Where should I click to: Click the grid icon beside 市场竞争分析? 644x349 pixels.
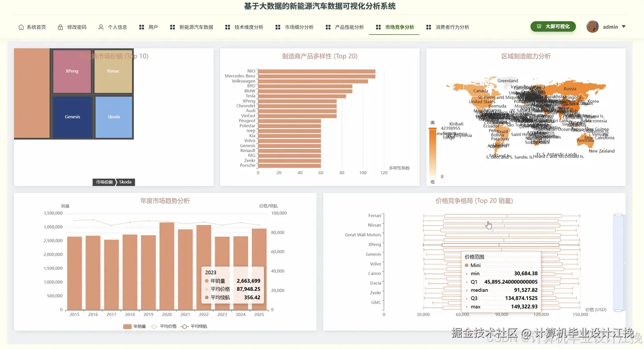pyautogui.click(x=378, y=27)
